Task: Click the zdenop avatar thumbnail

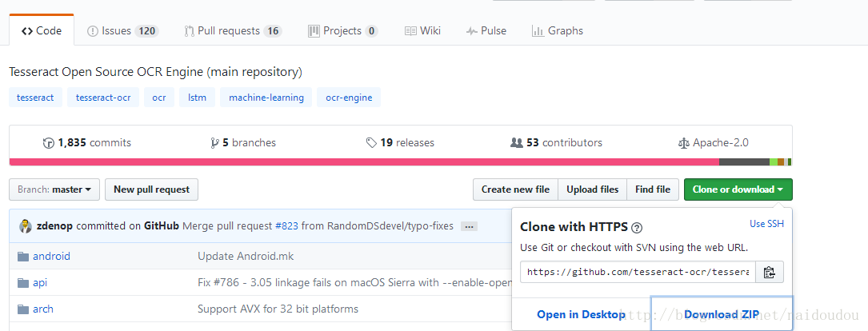Action: (26, 226)
